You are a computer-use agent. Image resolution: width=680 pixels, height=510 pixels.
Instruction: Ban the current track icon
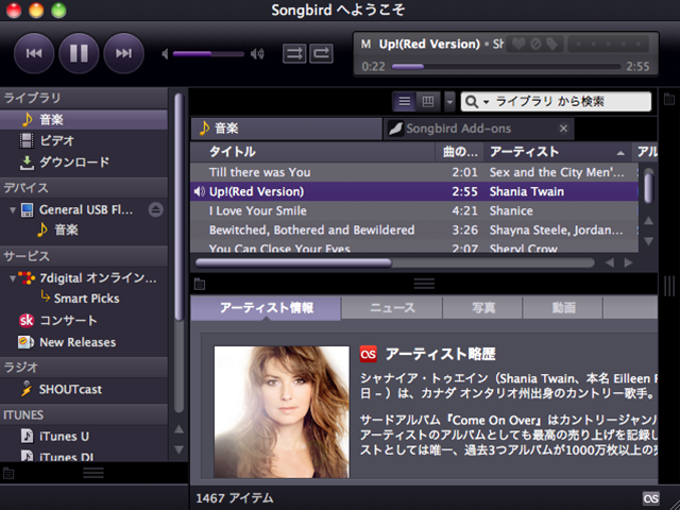click(x=536, y=44)
